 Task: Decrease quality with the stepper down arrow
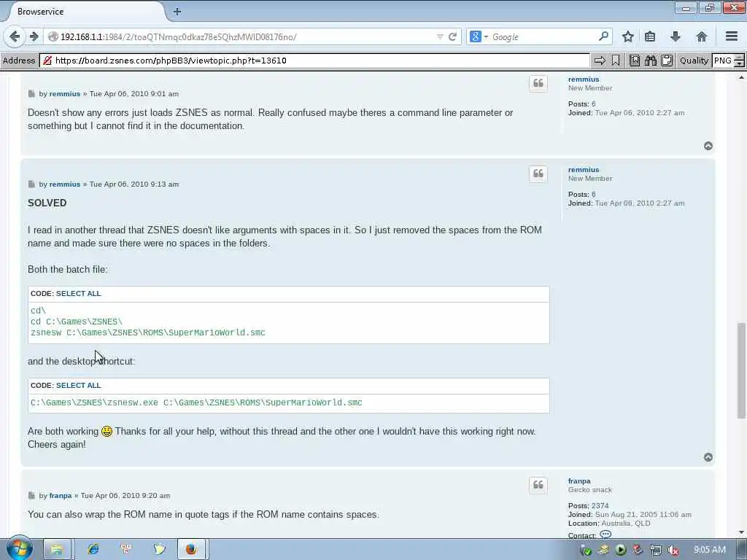(x=740, y=64)
